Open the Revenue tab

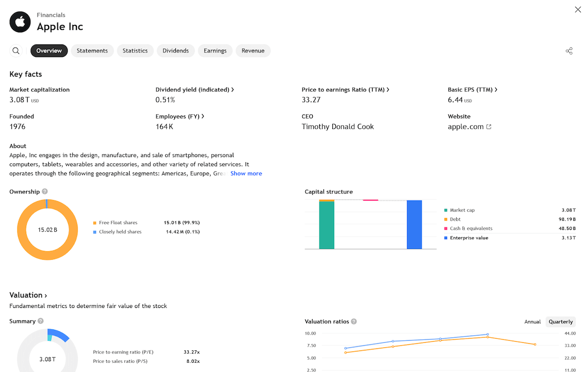pyautogui.click(x=253, y=51)
